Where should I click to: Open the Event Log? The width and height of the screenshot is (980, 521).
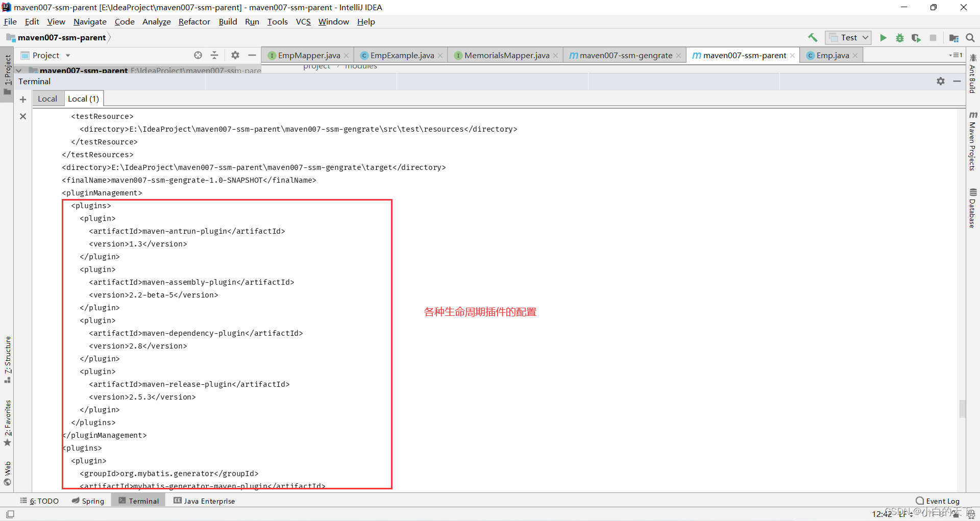click(x=938, y=501)
